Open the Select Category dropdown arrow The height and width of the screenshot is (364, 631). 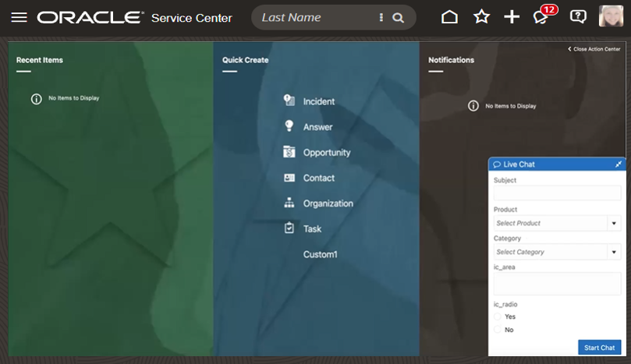(614, 253)
